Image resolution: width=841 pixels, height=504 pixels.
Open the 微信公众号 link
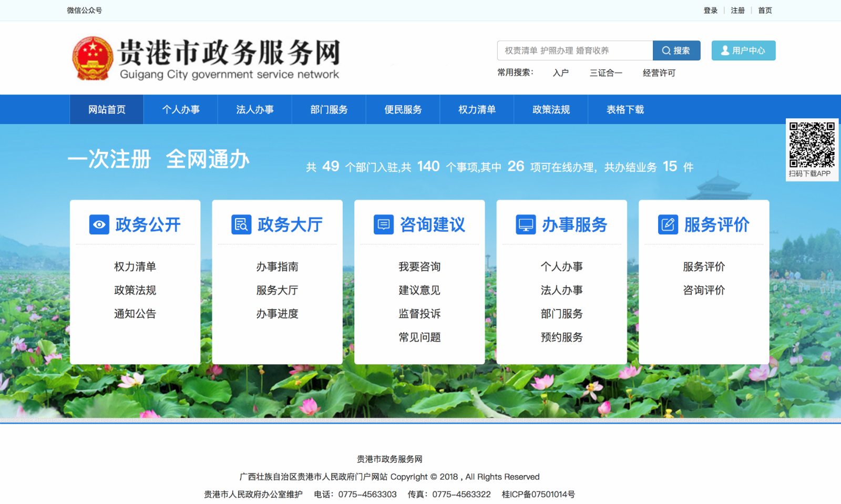[x=85, y=11]
